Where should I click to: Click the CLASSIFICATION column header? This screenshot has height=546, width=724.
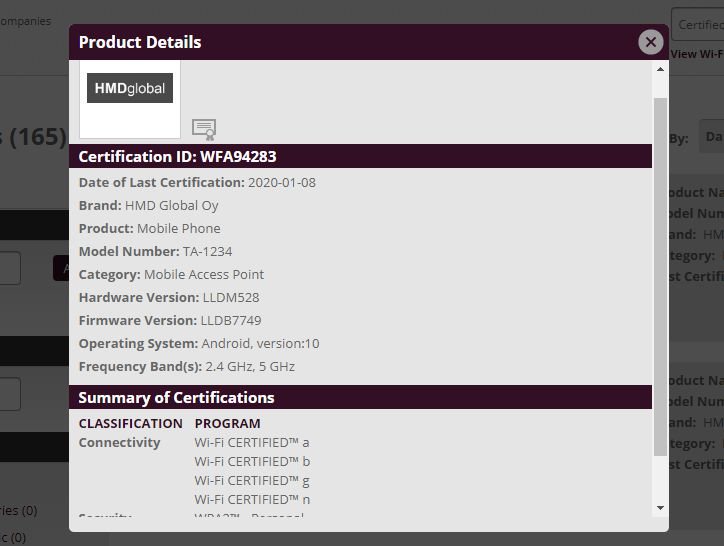tap(131, 424)
